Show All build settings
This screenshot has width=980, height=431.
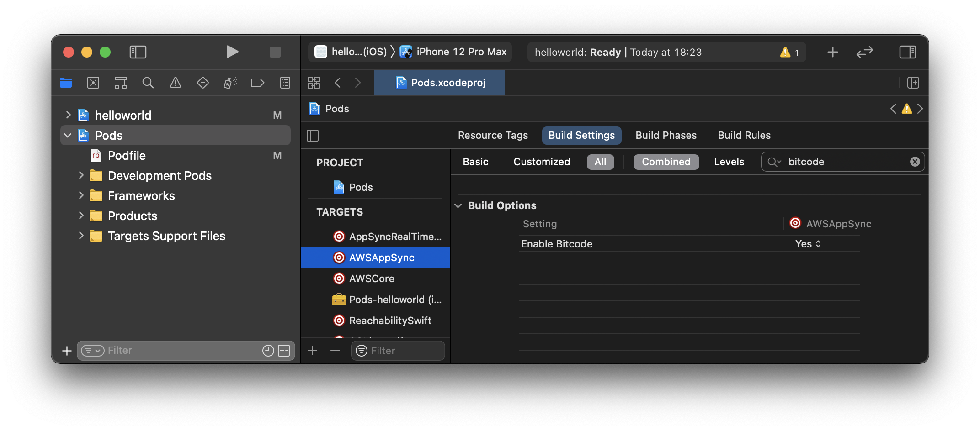(x=600, y=162)
